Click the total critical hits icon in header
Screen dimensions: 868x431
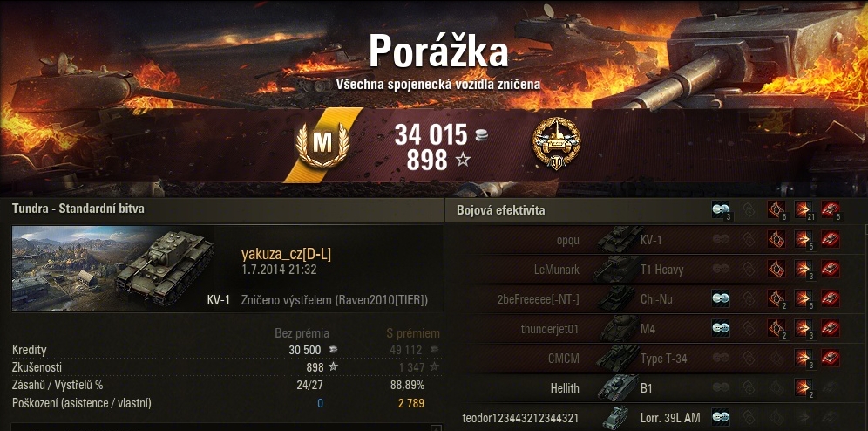pyautogui.click(x=776, y=209)
